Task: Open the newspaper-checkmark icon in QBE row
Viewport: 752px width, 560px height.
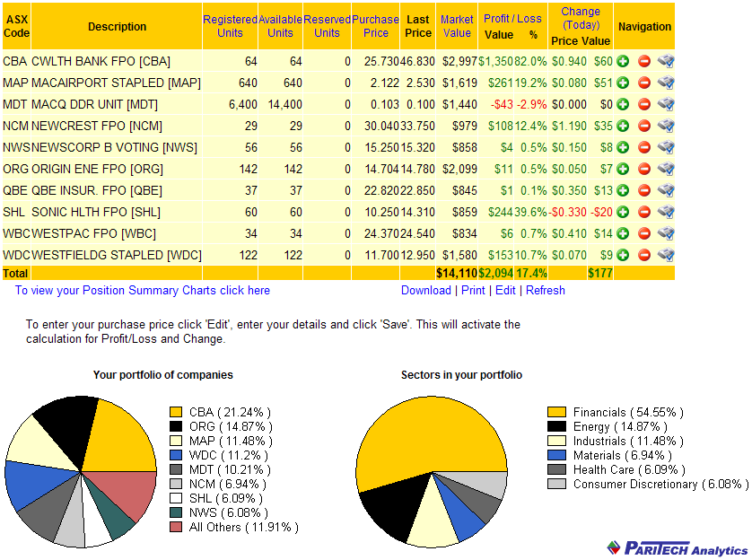Action: coord(666,191)
